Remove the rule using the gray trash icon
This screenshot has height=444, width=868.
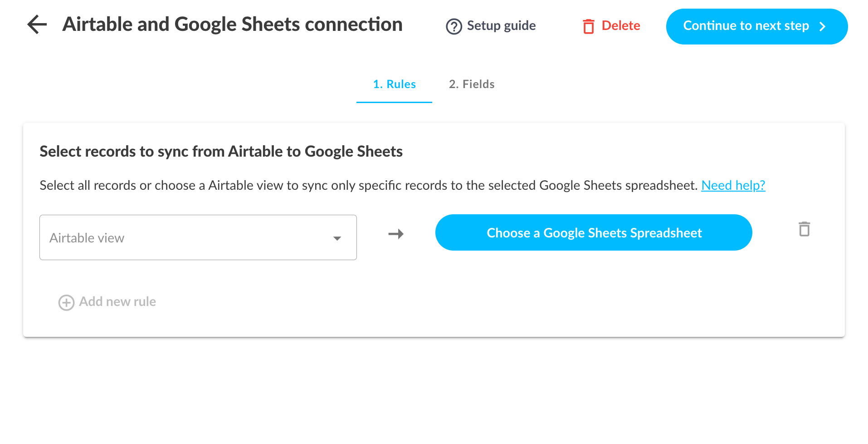pyautogui.click(x=804, y=229)
